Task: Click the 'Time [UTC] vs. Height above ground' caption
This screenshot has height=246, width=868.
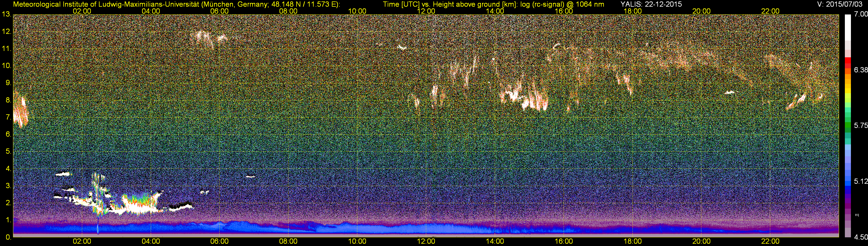Action: (494, 4)
